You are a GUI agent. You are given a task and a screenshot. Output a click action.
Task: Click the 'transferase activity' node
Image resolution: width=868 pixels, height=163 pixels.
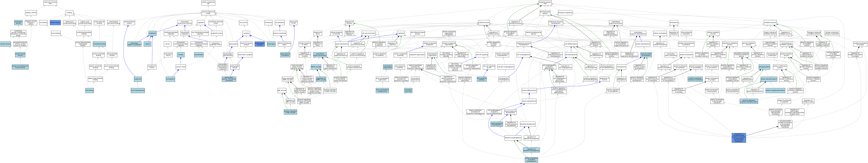coord(18,23)
